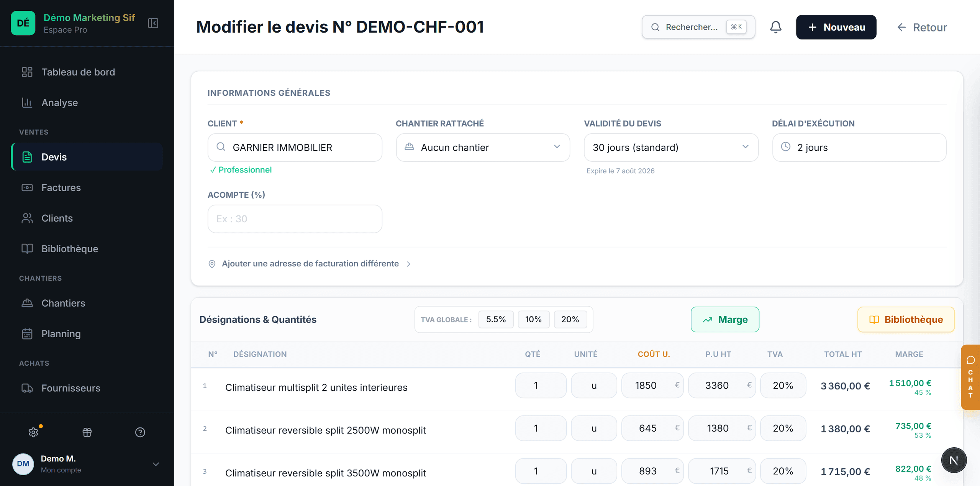Toggle the Marge display button
The width and height of the screenshot is (980, 486).
725,319
